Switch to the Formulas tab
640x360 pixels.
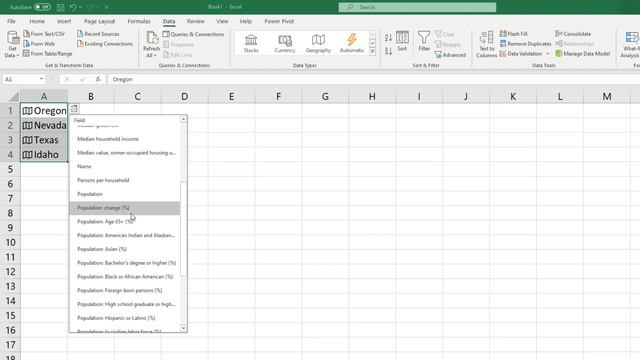[139, 21]
